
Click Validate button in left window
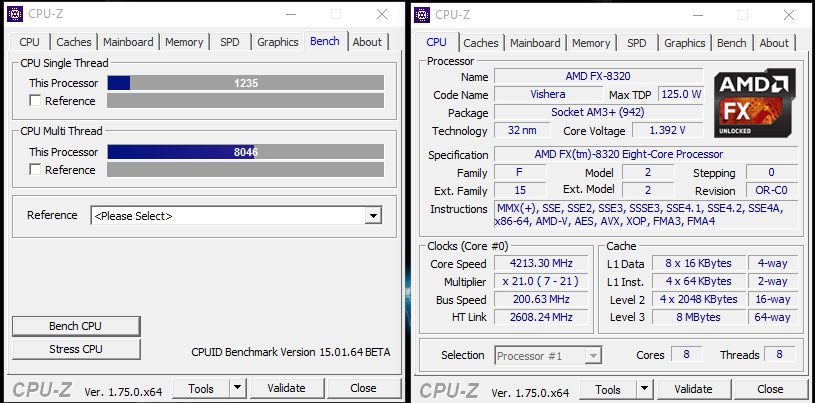tap(286, 388)
